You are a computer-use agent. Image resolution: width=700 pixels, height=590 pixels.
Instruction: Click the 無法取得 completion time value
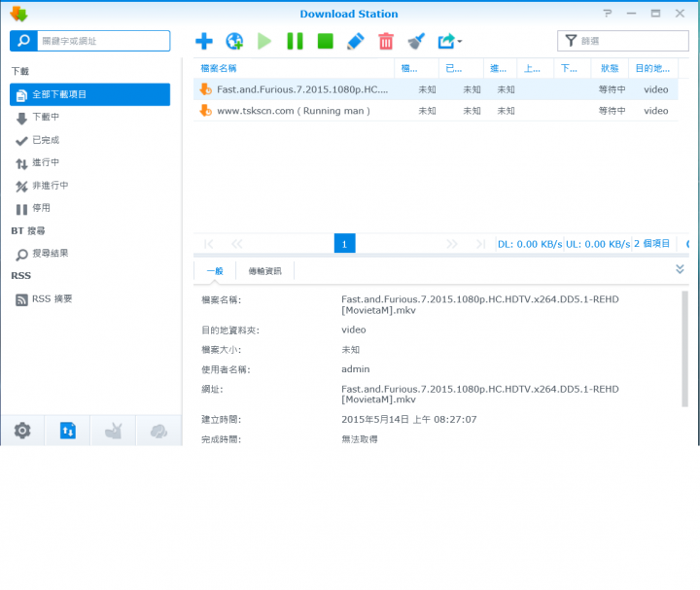(x=360, y=439)
